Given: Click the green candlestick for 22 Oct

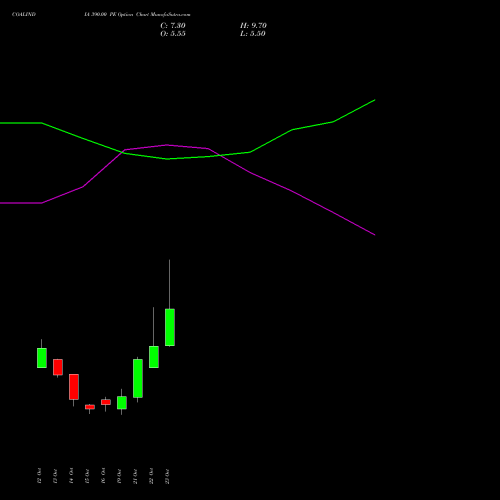Looking at the screenshot, I should coord(154,357).
